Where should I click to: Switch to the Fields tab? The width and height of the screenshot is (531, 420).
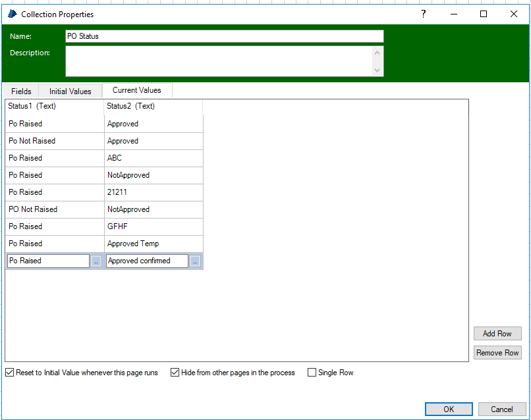point(21,92)
